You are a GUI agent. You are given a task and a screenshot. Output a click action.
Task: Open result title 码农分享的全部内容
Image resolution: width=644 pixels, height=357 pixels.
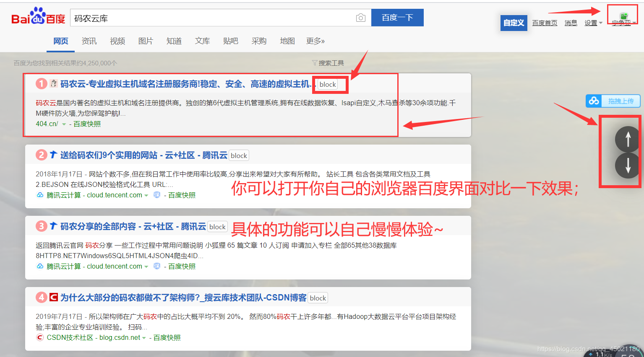click(x=133, y=227)
